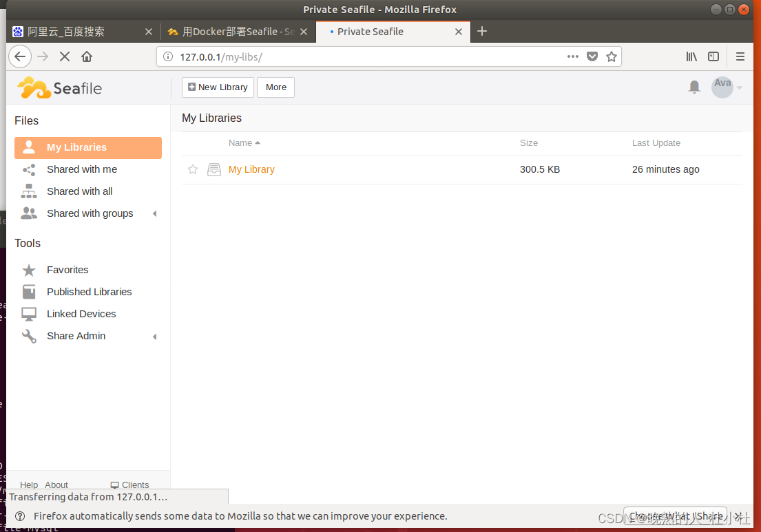
Task: Bookmark this page with the star icon
Action: (x=612, y=56)
